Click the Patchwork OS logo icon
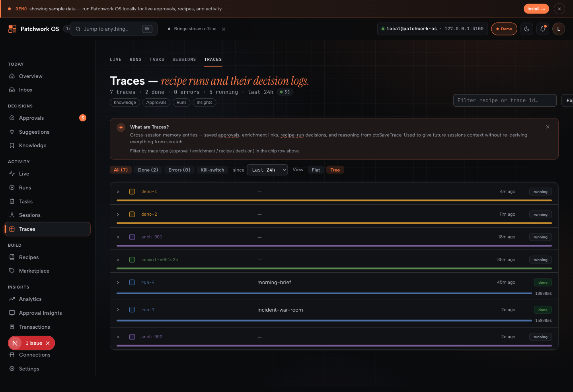This screenshot has width=573, height=392. [12, 29]
